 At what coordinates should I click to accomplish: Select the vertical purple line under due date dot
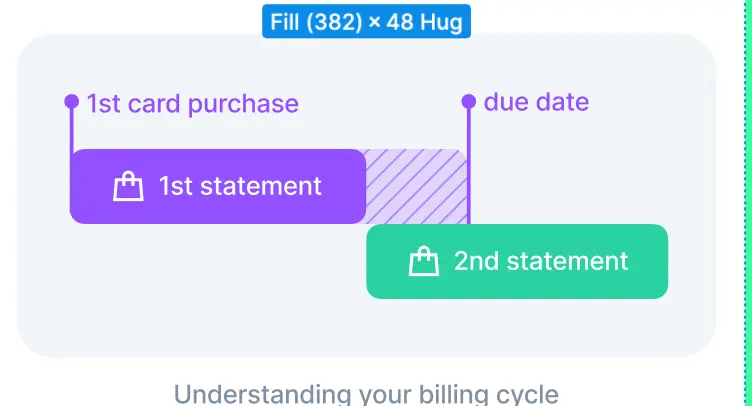coord(468,160)
